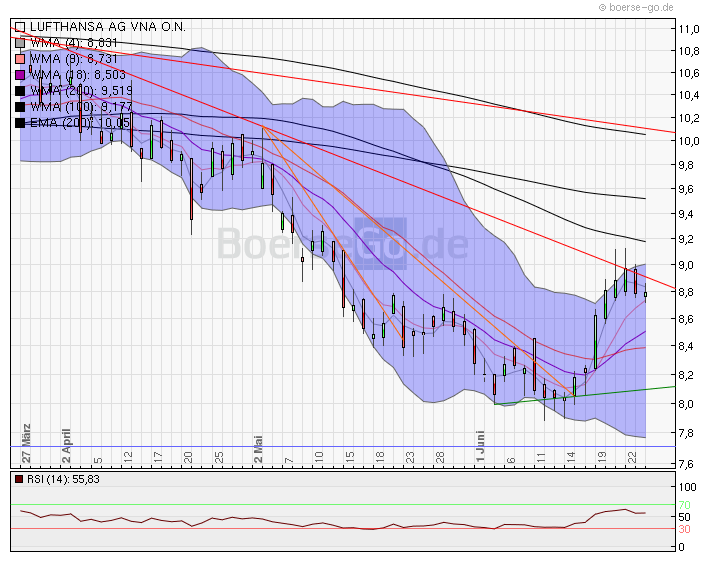Screen dimensions: 720x561
Task: Click the 7,6 price label on the y-axis
Action: [x=687, y=464]
